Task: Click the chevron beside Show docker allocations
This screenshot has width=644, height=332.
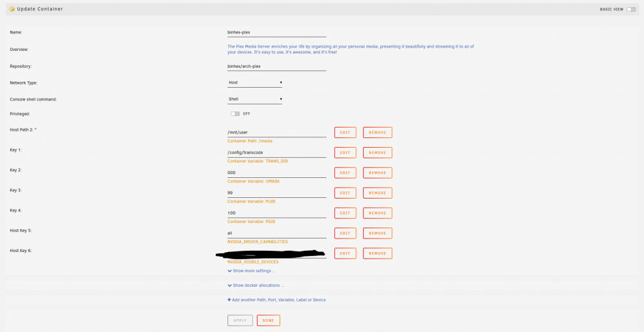Action: 230,286
